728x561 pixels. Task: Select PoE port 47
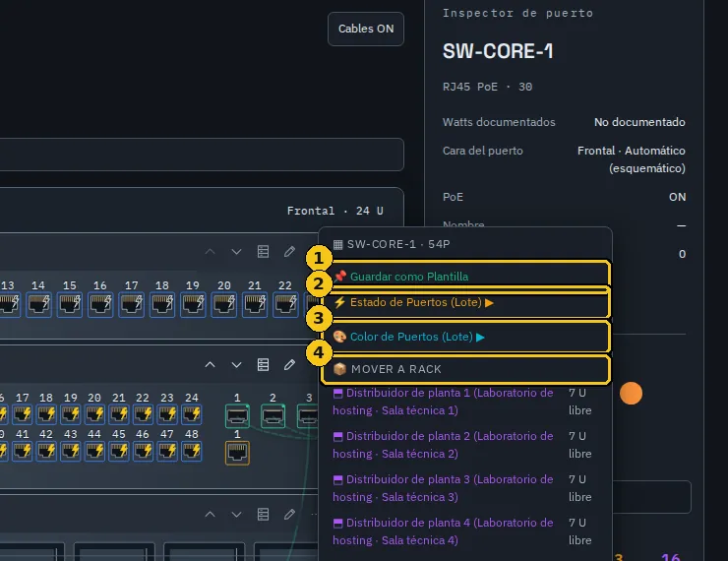[167, 451]
